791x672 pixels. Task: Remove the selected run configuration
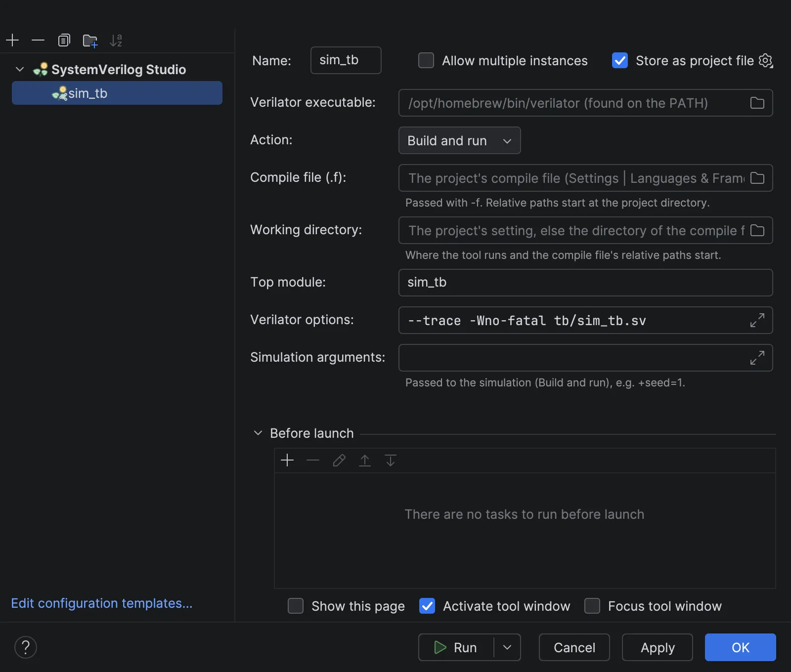tap(38, 40)
